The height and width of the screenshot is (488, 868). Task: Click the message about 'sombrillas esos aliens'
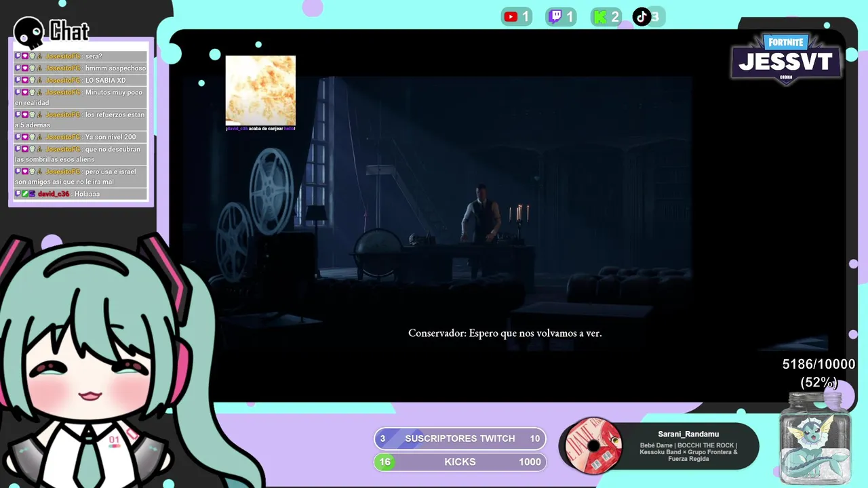coord(81,154)
